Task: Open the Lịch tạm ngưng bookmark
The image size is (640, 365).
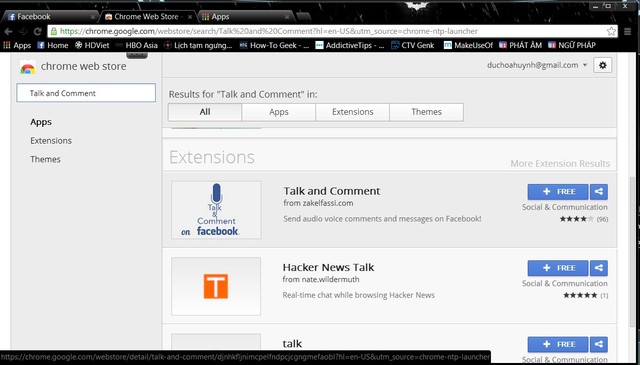Action: pos(198,45)
